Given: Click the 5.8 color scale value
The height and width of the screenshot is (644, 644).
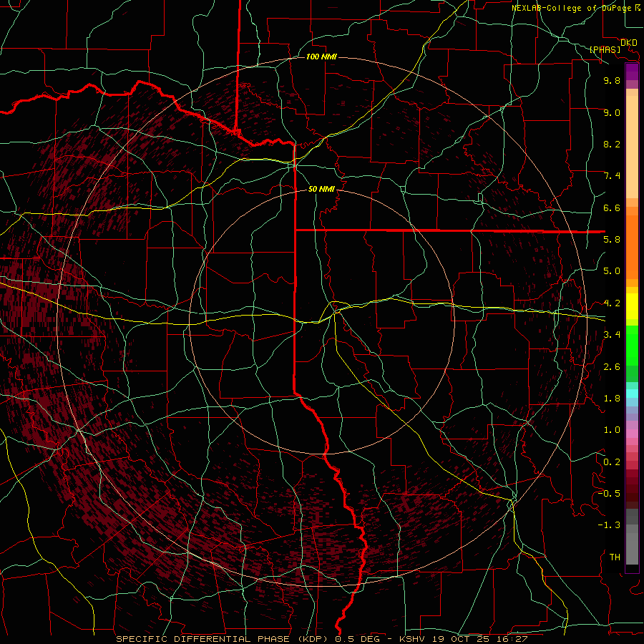Looking at the screenshot, I should [612, 239].
